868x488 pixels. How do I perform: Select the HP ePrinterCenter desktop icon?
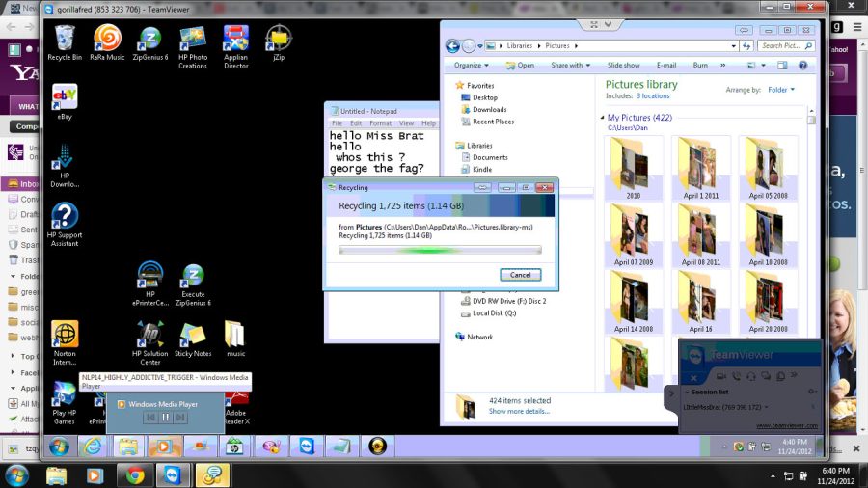[x=150, y=284]
